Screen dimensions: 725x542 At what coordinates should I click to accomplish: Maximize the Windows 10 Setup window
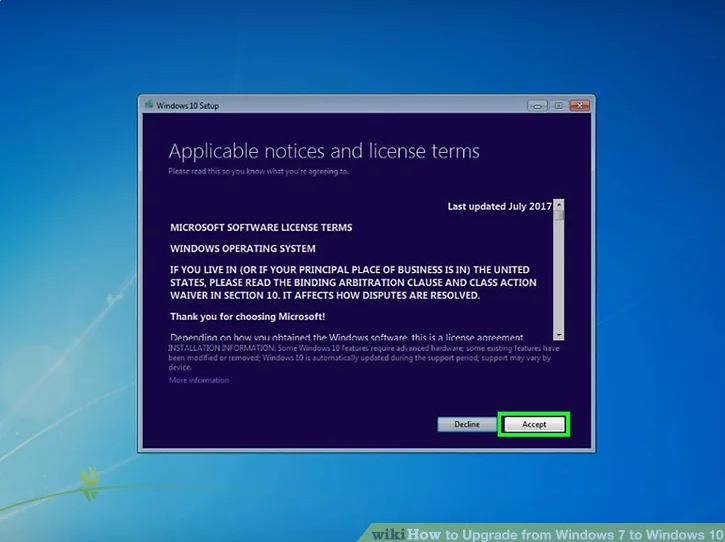click(556, 104)
